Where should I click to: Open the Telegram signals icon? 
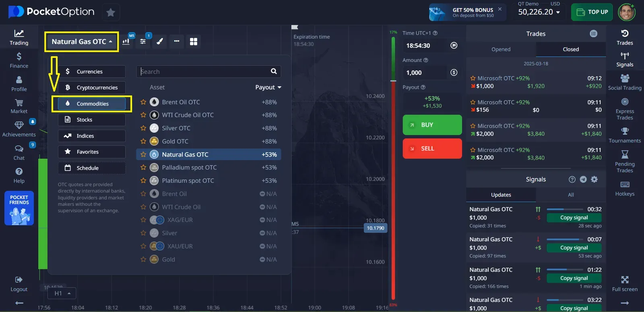[583, 179]
